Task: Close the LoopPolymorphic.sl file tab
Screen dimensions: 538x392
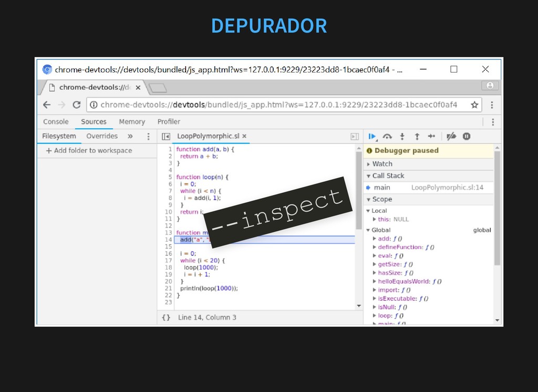Action: pos(244,136)
